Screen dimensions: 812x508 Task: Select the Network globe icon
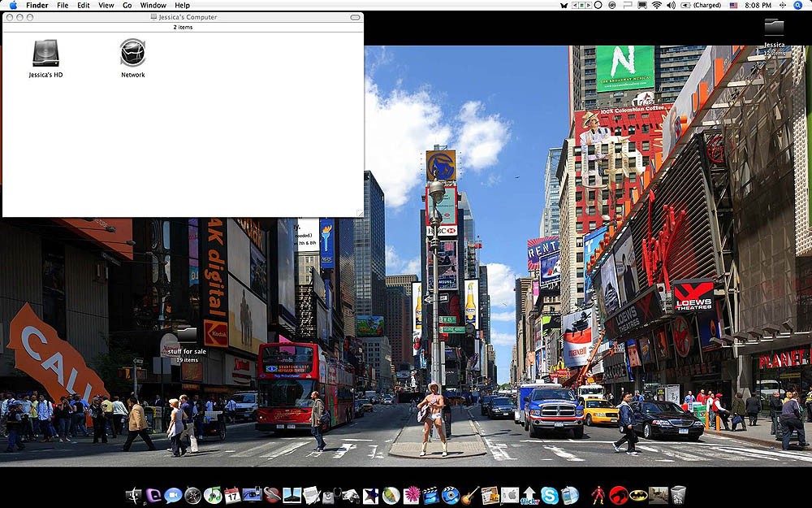pos(132,53)
